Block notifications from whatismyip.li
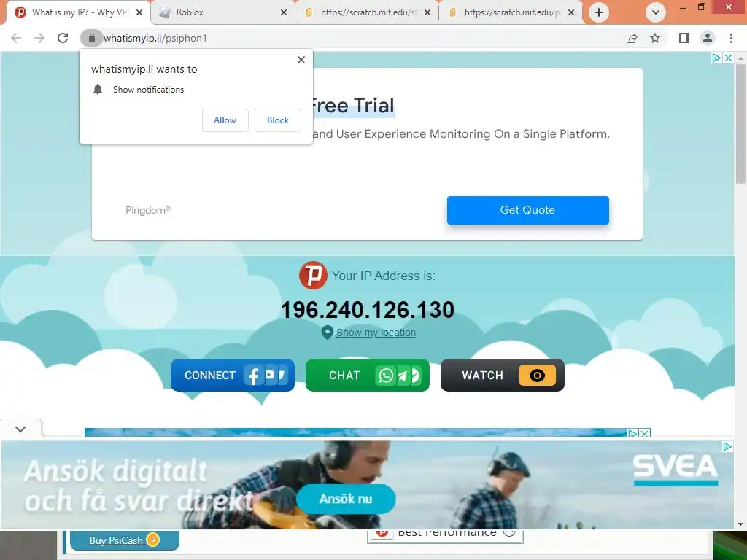 278,120
